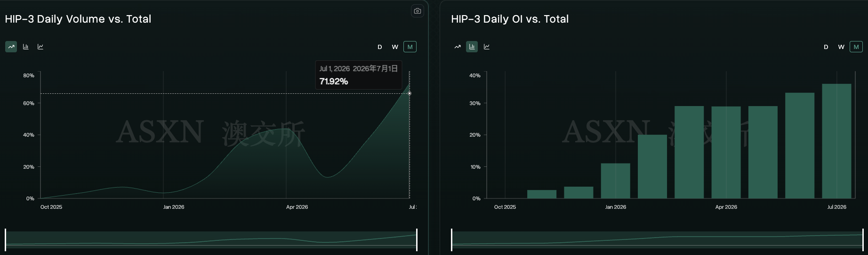Click bar chart icon on OI chart

(x=472, y=47)
